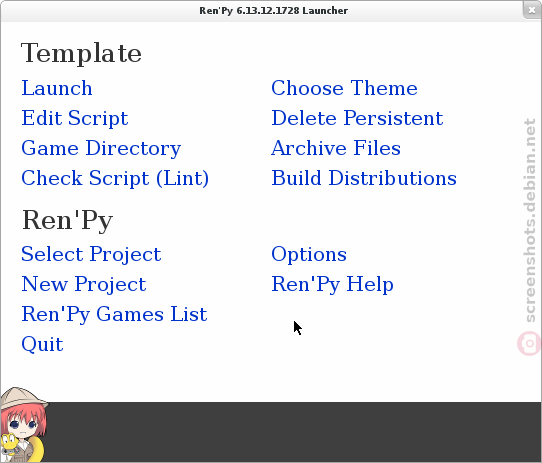Open the Ren'Py Games List

click(x=114, y=315)
